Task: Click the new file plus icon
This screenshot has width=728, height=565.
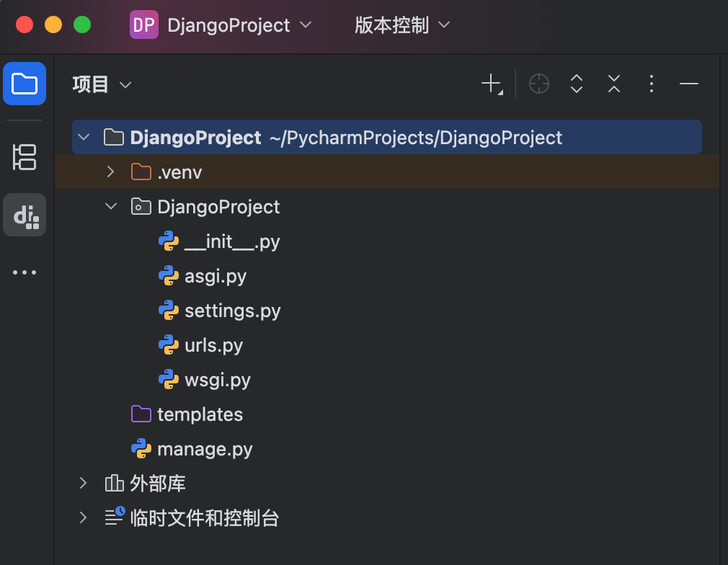Action: 491,84
